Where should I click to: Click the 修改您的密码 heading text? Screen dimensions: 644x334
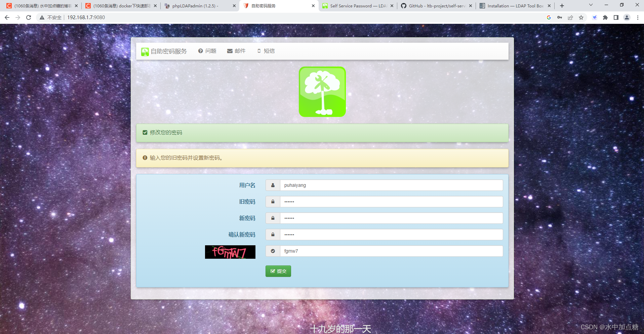(x=166, y=132)
